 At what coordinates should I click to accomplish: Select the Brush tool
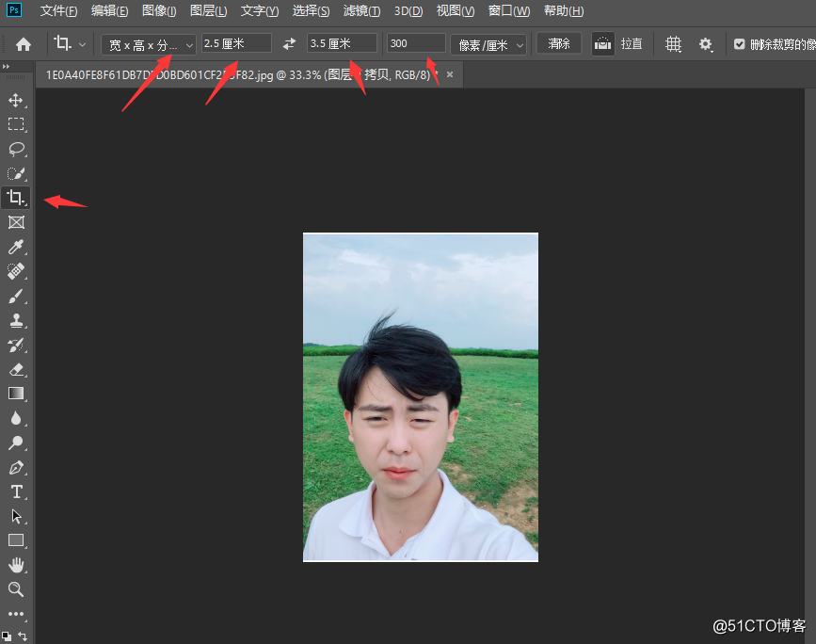(16, 297)
